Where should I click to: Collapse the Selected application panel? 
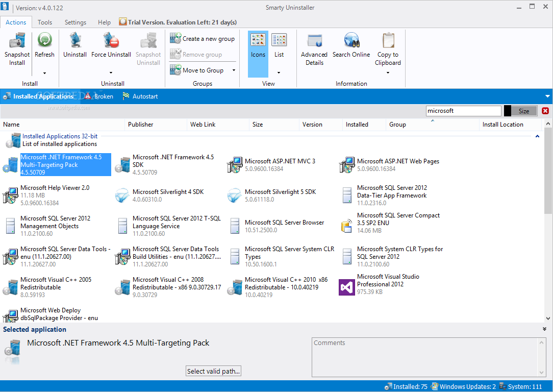[x=544, y=329]
